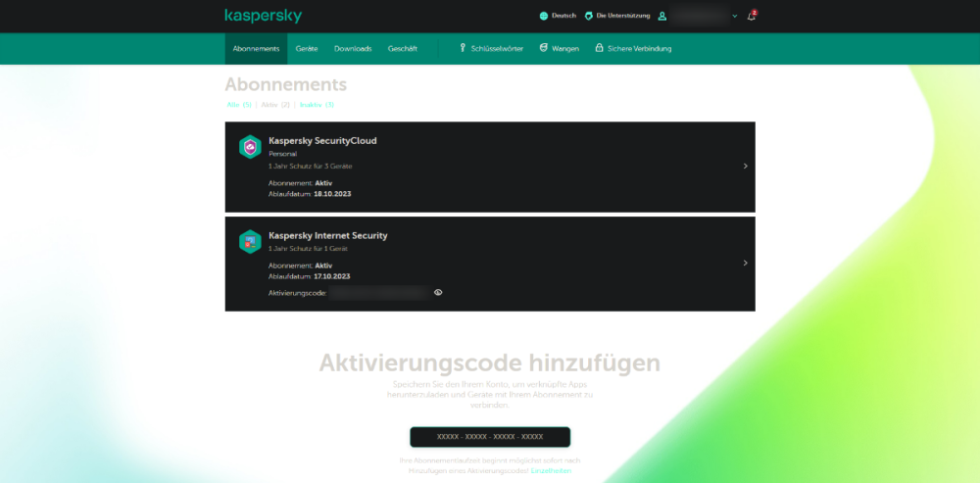Open the Geräte tab
The height and width of the screenshot is (483, 980).
[307, 49]
